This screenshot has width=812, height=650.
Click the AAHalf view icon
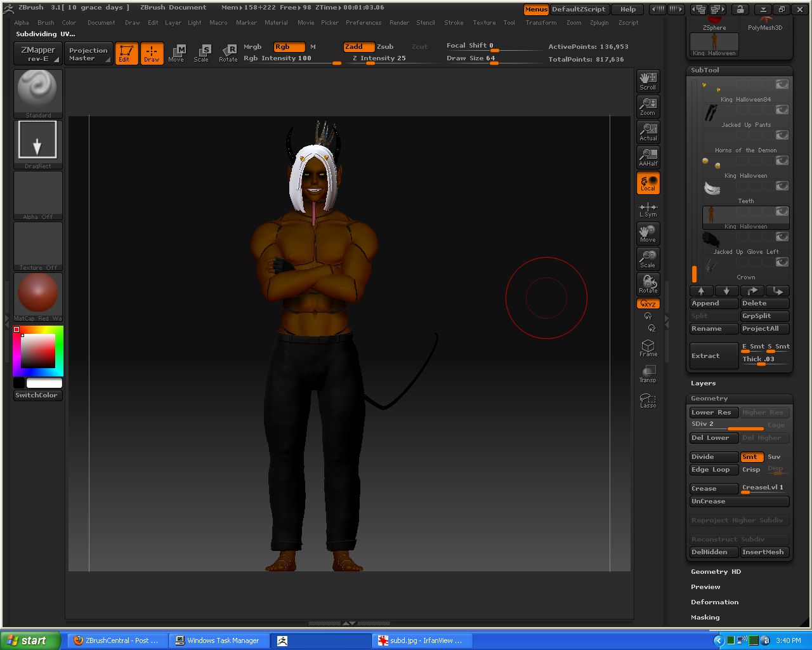point(648,157)
